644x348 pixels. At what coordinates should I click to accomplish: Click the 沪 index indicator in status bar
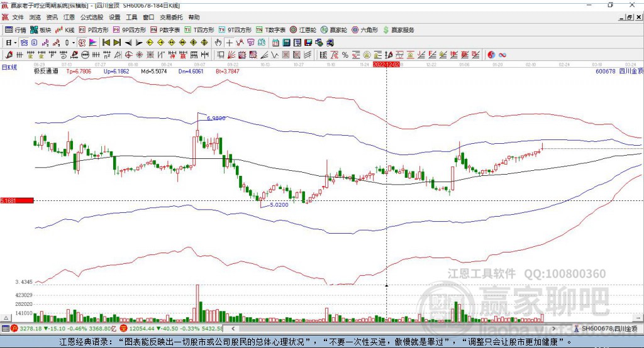pos(14,329)
